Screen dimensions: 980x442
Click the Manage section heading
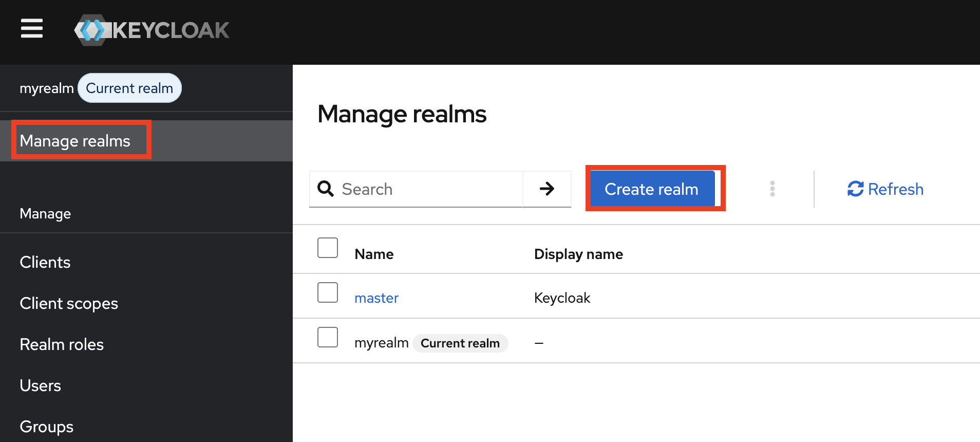tap(45, 214)
